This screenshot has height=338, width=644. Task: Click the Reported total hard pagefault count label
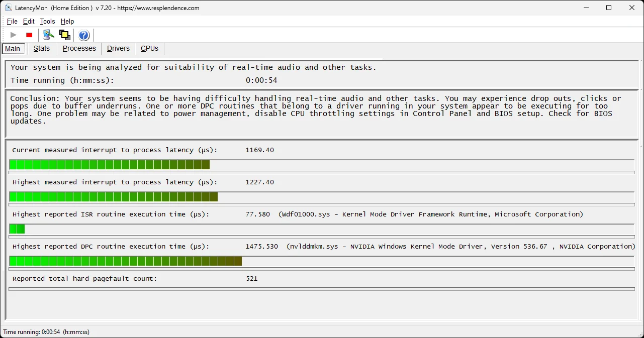pos(84,279)
